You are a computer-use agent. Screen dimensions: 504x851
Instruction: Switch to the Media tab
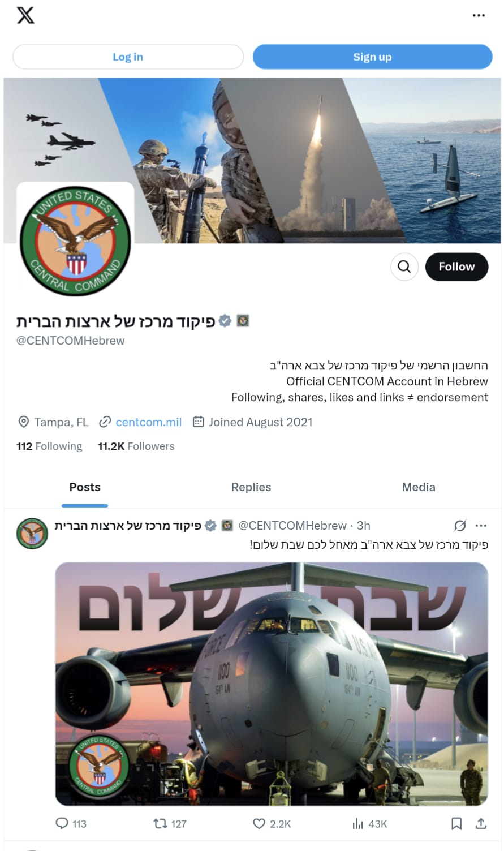coord(419,487)
